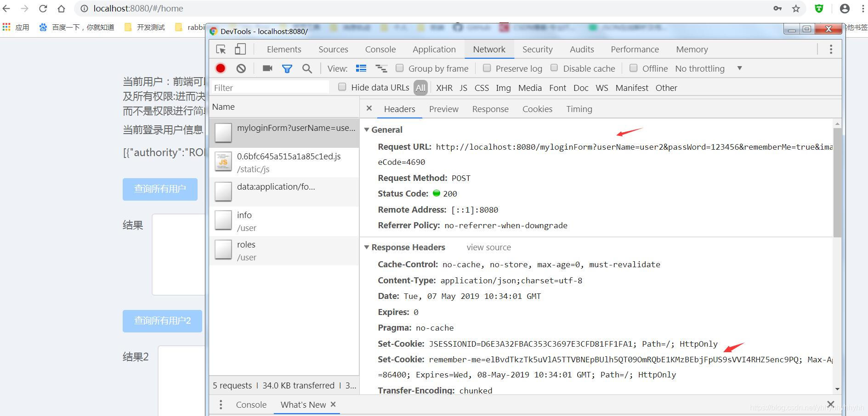The width and height of the screenshot is (868, 416).
Task: Open the 开发测试 bookmark folder
Action: click(145, 27)
